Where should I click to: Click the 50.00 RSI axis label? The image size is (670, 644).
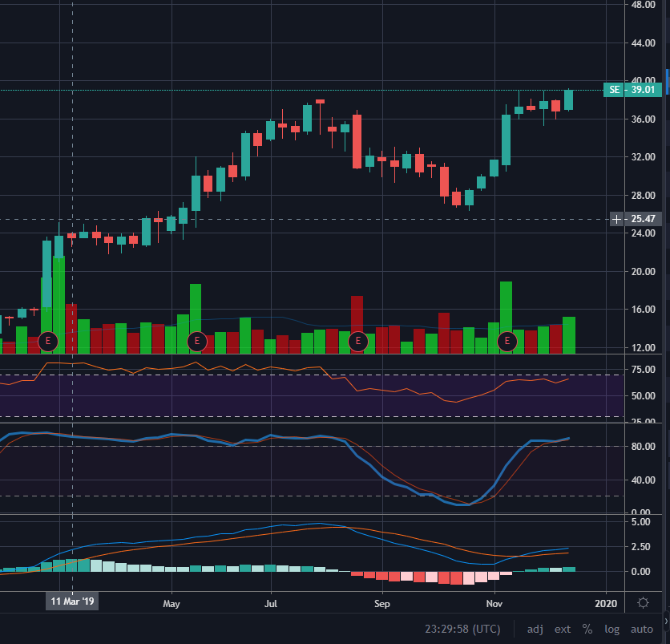tap(643, 396)
